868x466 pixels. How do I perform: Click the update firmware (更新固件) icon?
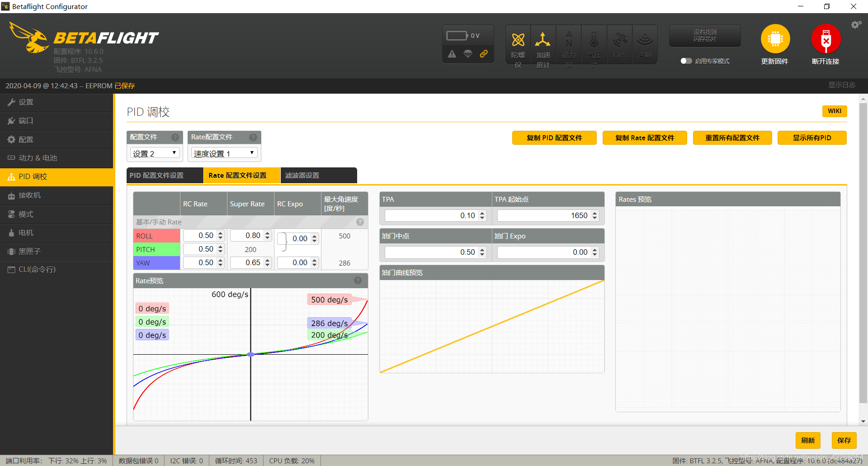775,39
